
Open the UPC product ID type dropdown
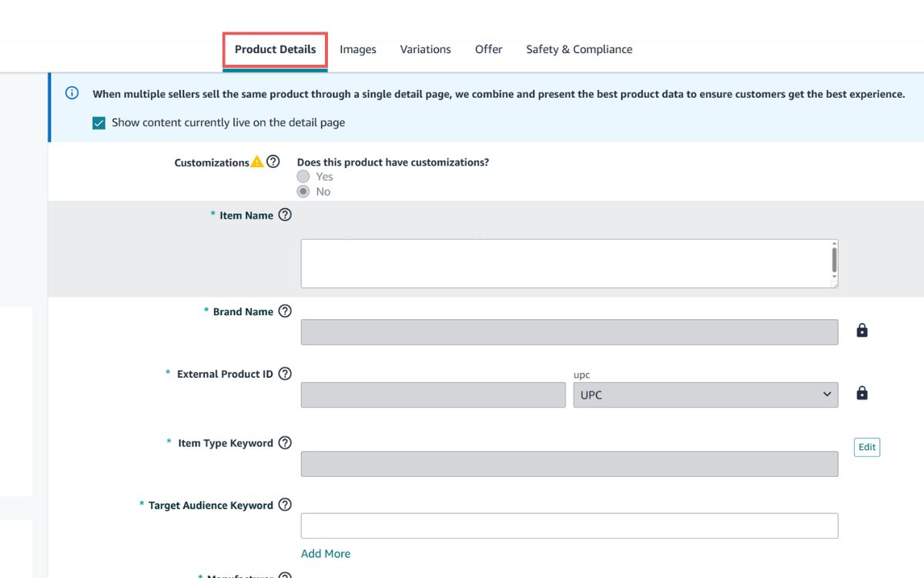pos(705,395)
